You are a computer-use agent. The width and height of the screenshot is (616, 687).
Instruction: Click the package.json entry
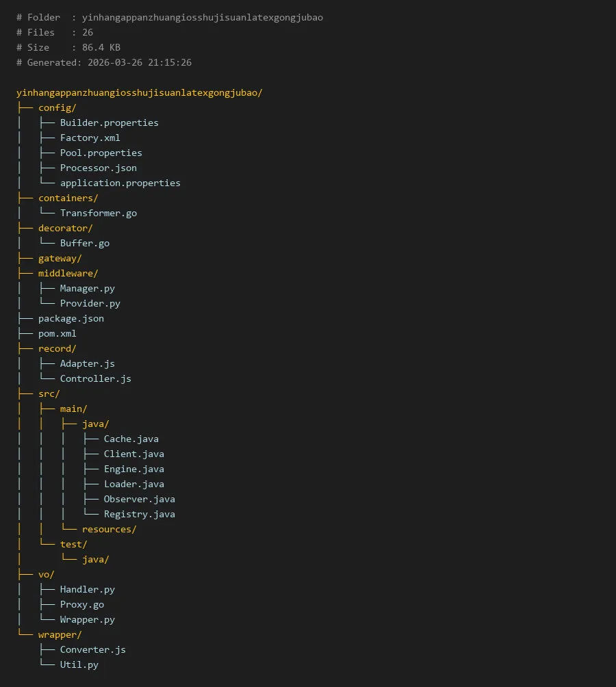tap(70, 318)
